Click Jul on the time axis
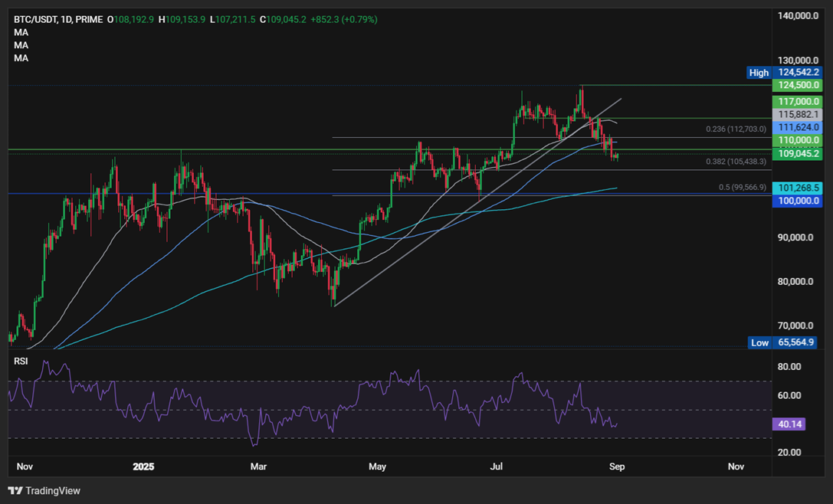Screen dimensions: 833x504 [495, 466]
